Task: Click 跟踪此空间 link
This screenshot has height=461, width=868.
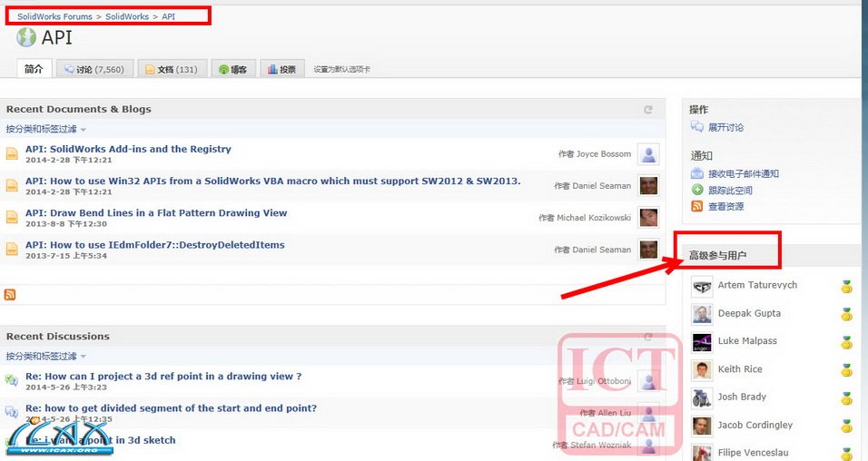Action: tap(730, 191)
